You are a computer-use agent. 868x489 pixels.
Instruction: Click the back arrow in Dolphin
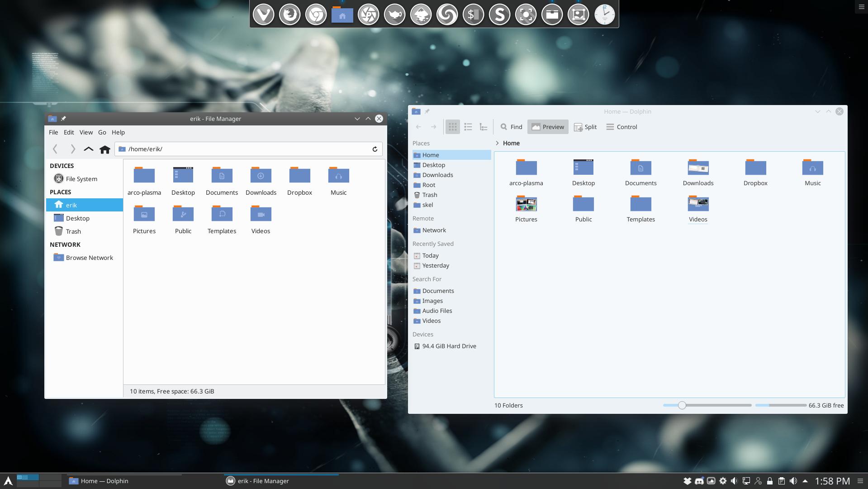point(418,127)
